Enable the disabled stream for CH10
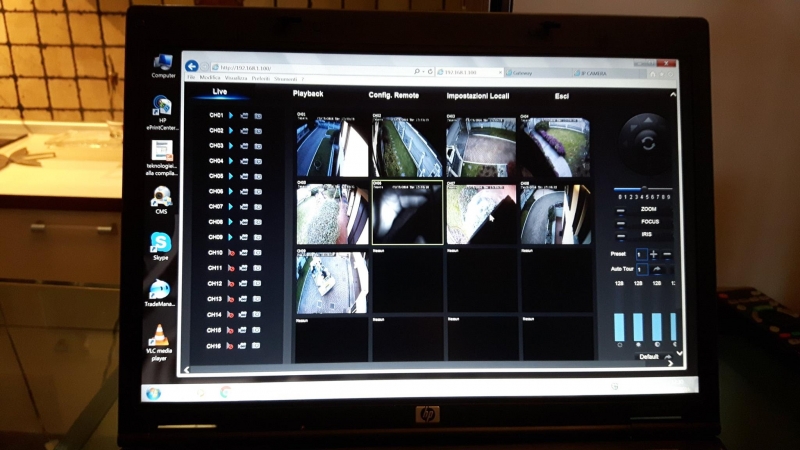This screenshot has height=450, width=800. coord(231,253)
